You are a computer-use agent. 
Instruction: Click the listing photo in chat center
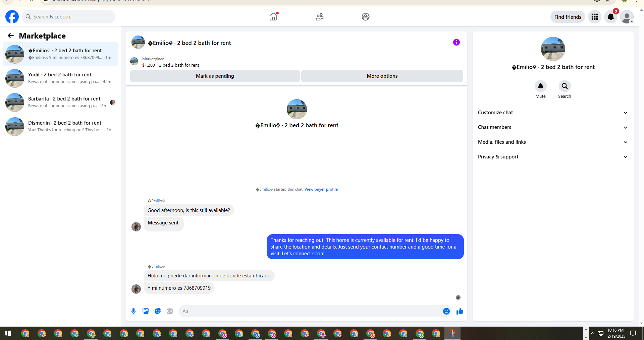pyautogui.click(x=297, y=109)
